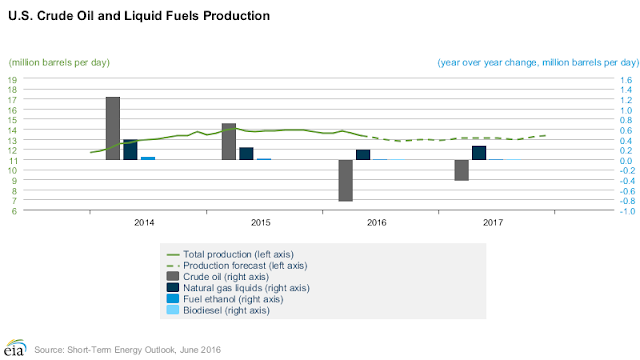Click the 'Total production (left axis)' legend text

tap(238, 255)
